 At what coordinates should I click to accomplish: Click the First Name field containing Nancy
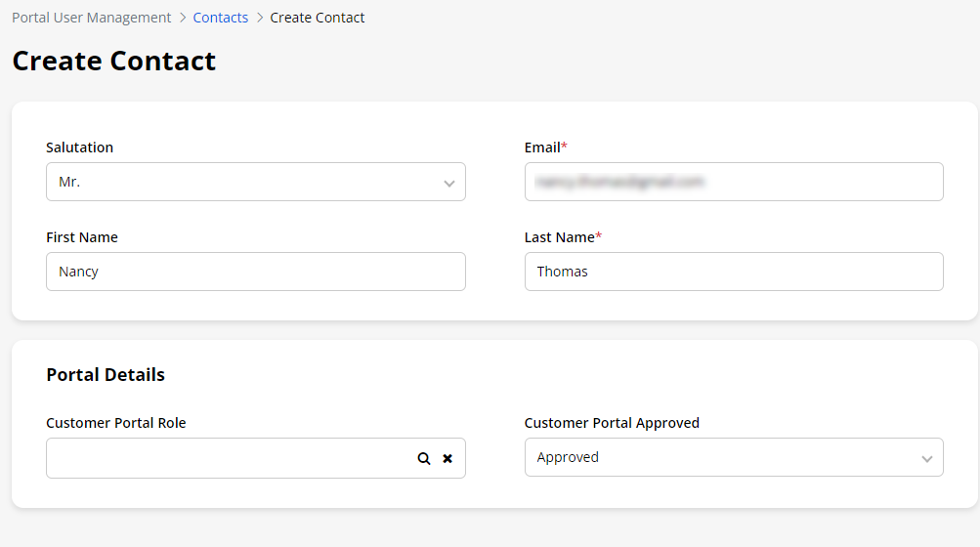(255, 272)
